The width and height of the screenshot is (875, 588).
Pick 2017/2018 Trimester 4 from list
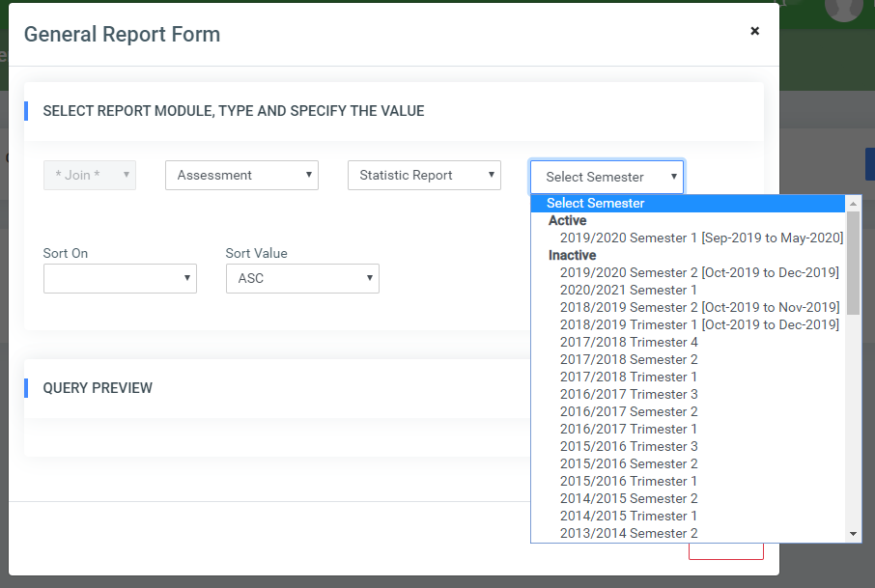629,342
